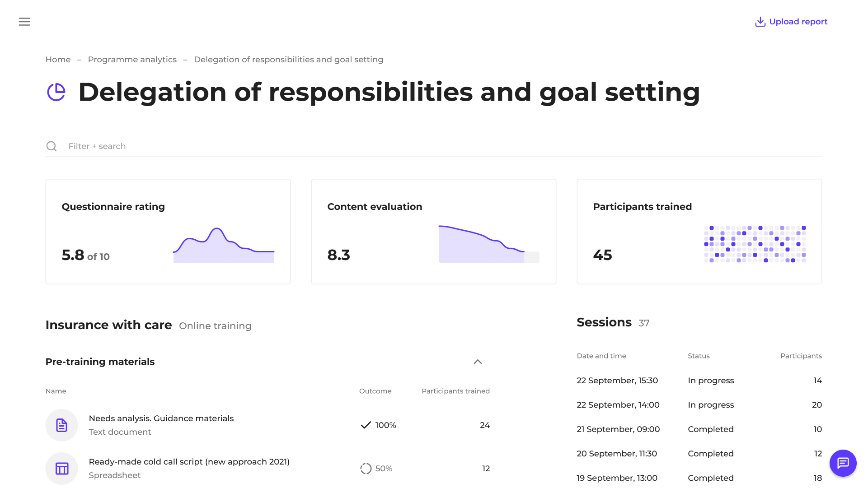Focus the Filter + search field

(x=271, y=146)
